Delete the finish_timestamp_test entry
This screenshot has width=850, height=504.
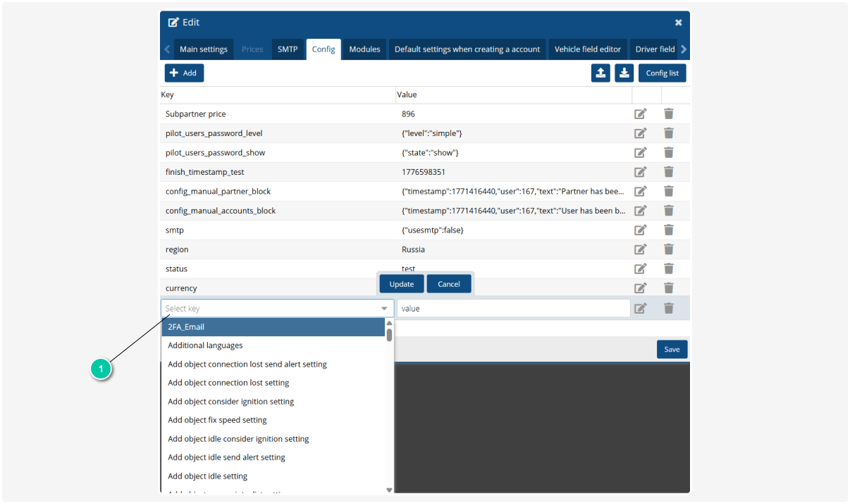pyautogui.click(x=668, y=171)
